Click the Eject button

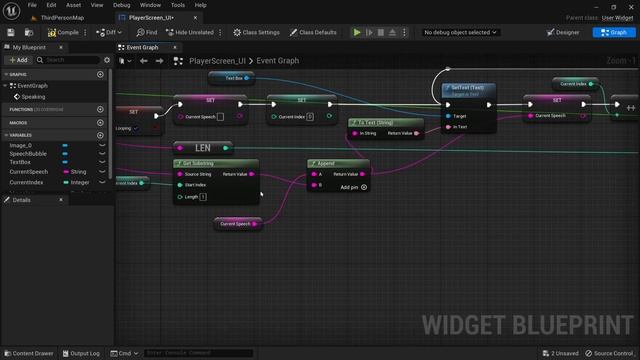click(x=392, y=32)
